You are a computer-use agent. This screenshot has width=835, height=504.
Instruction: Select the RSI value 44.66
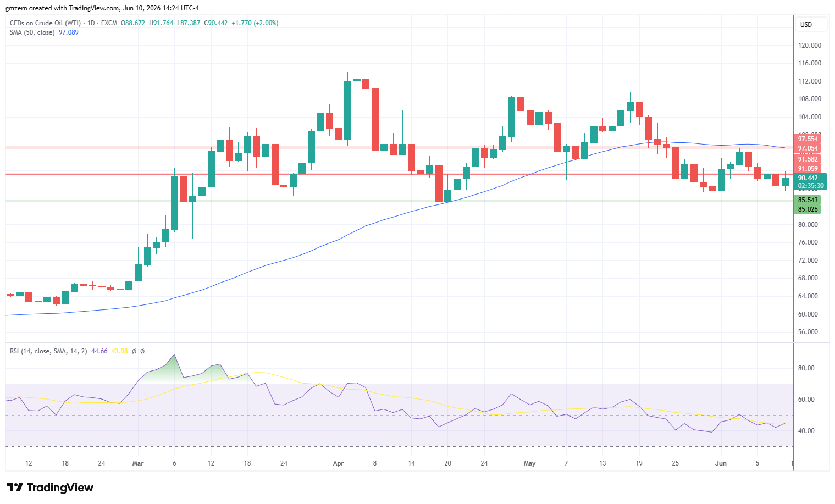coord(99,351)
